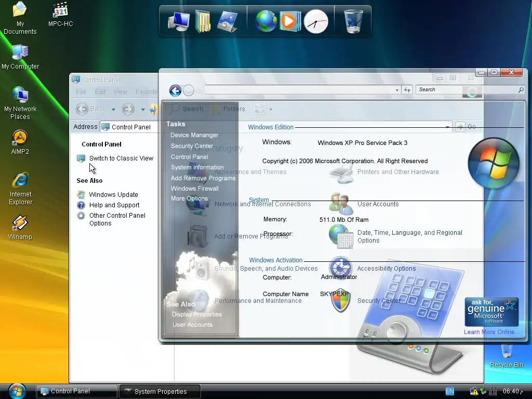Click the Folders toolbar button
The height and width of the screenshot is (399, 532).
(229, 109)
